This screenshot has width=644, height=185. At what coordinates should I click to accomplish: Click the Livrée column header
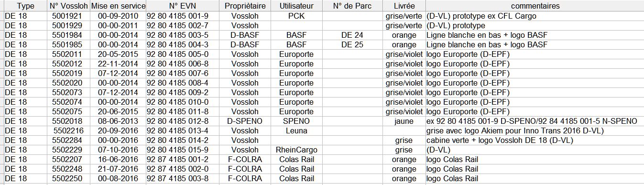tap(404, 6)
